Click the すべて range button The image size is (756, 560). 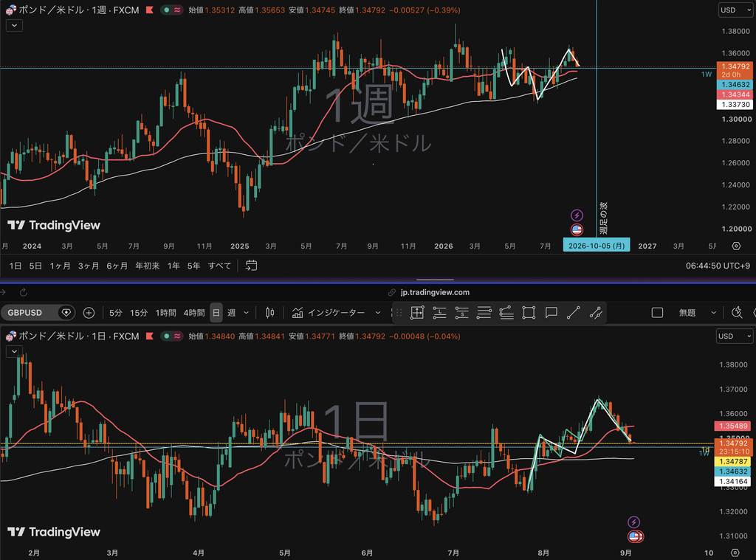pyautogui.click(x=219, y=266)
